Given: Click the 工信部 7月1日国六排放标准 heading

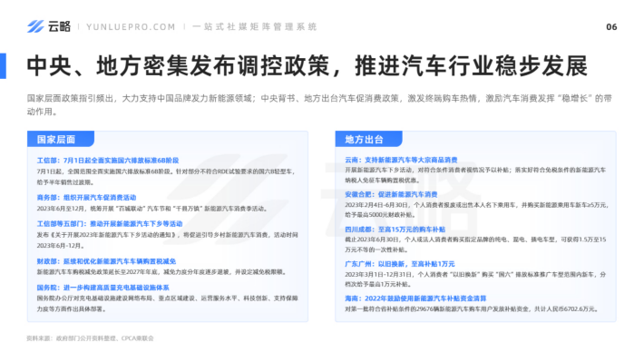Looking at the screenshot, I should [x=108, y=161].
